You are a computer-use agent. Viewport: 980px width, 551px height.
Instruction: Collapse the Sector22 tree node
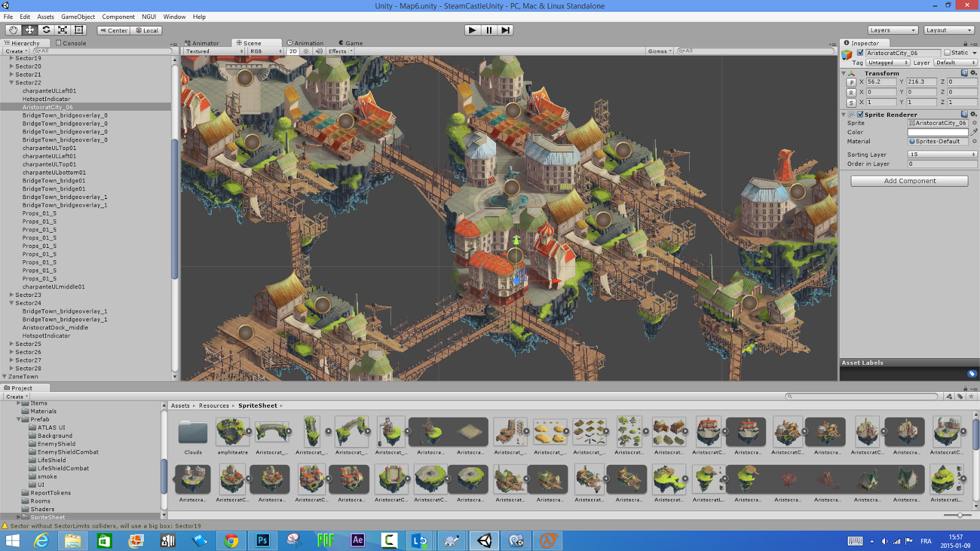click(x=11, y=83)
